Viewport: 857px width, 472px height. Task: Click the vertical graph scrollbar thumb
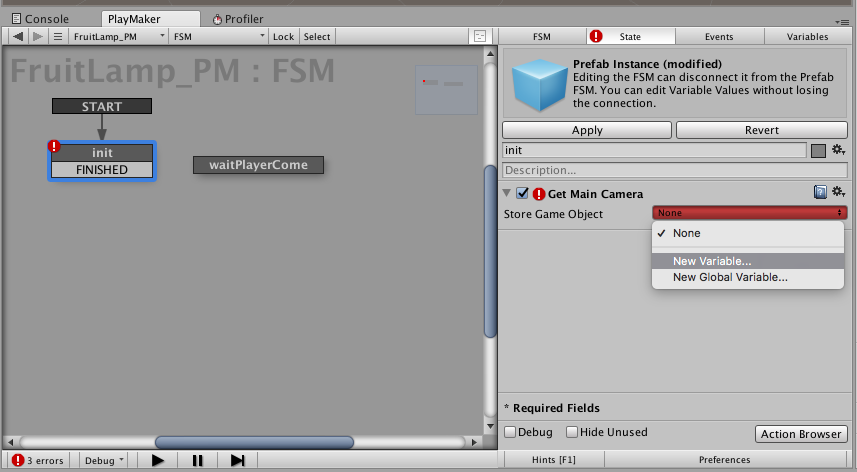pos(490,251)
